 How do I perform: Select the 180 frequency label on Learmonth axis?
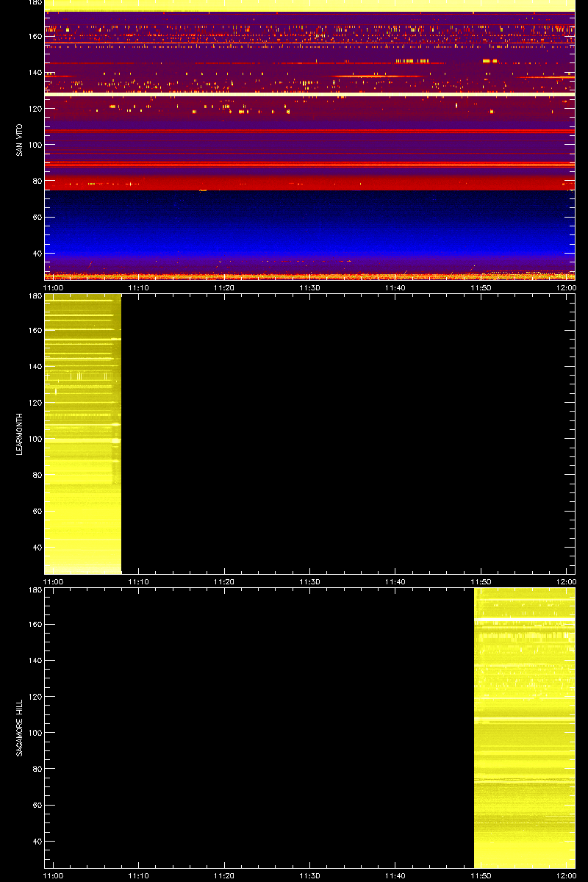(x=35, y=296)
